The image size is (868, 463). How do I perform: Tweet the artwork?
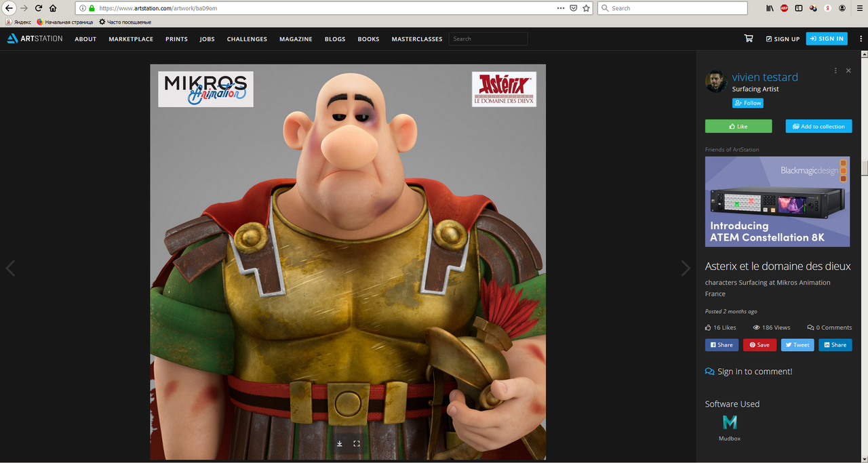click(x=797, y=344)
